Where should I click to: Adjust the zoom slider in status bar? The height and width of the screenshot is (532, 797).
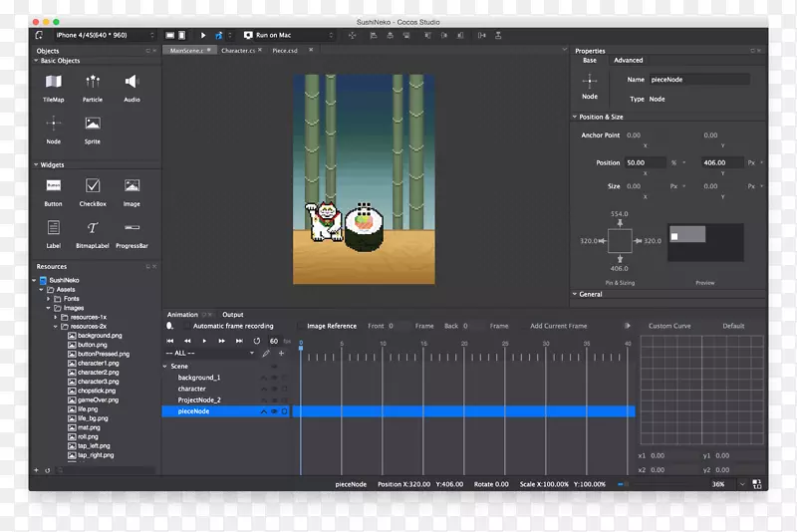click(624, 484)
